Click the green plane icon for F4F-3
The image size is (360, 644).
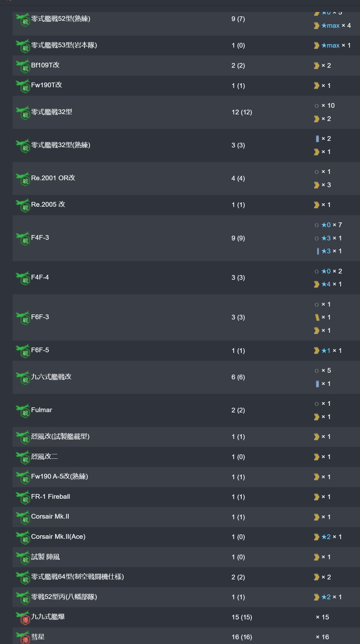23,238
